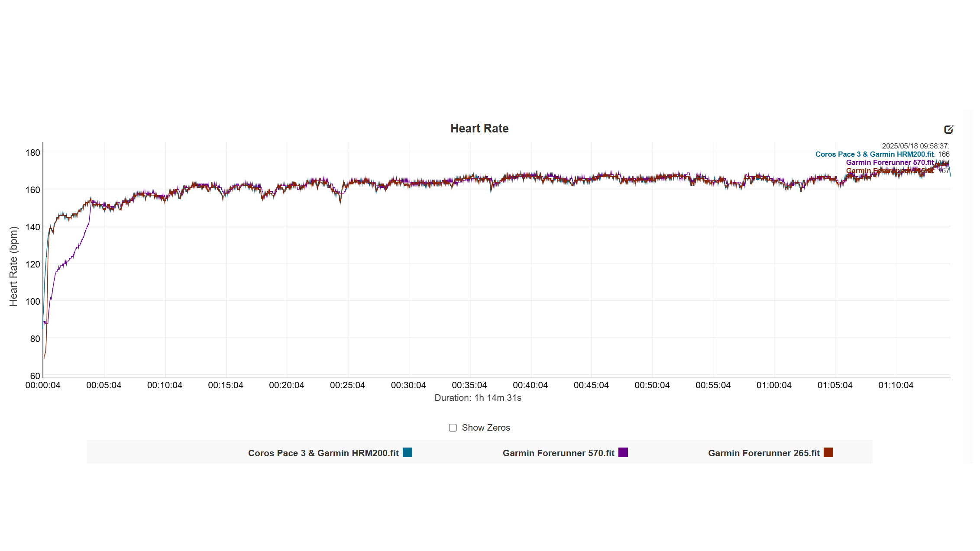The height and width of the screenshot is (551, 980).
Task: Enable the Show Zeros checkbox
Action: pos(453,428)
